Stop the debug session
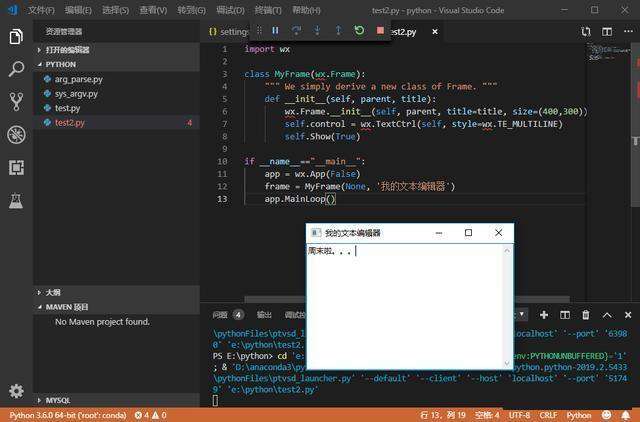This screenshot has height=422, width=640. (380, 31)
